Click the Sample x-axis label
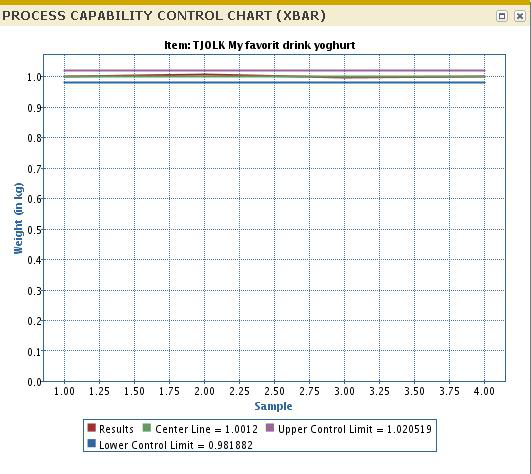 tap(273, 406)
